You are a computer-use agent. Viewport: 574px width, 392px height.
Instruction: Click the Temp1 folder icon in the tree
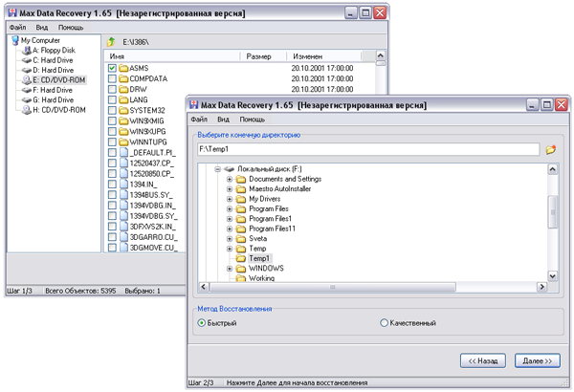pos(240,259)
